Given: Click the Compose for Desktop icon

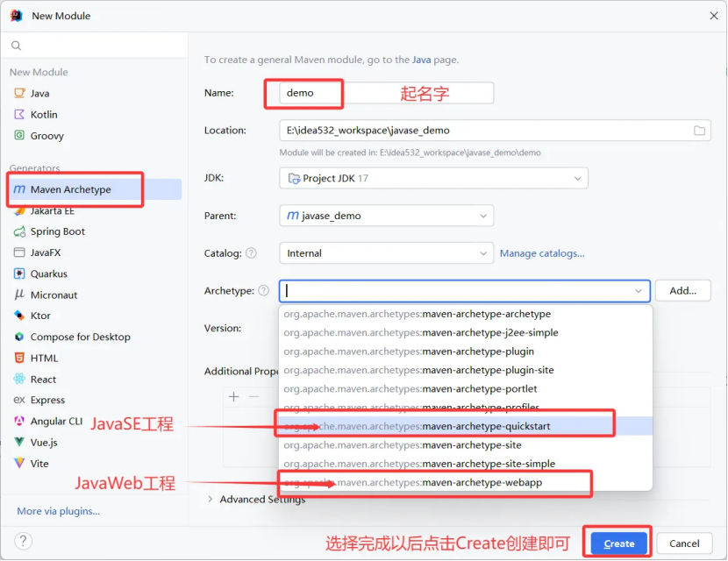Looking at the screenshot, I should tap(19, 337).
